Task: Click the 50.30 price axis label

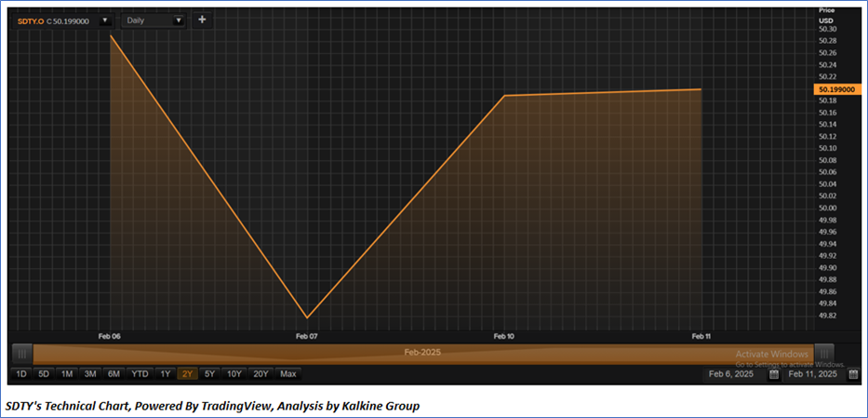Action: pyautogui.click(x=828, y=30)
